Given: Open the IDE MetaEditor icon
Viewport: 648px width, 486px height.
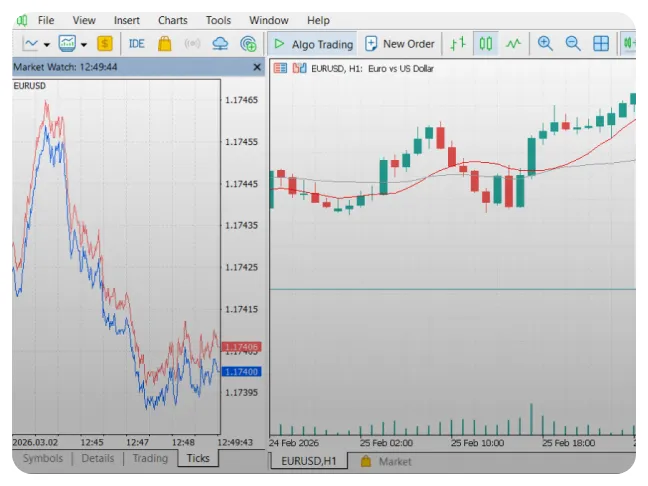Looking at the screenshot, I should click(137, 44).
